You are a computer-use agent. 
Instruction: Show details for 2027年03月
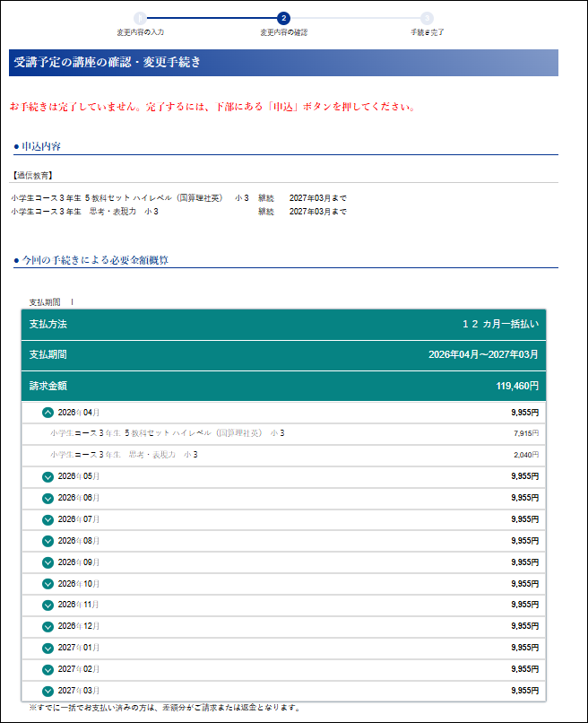coord(48,691)
